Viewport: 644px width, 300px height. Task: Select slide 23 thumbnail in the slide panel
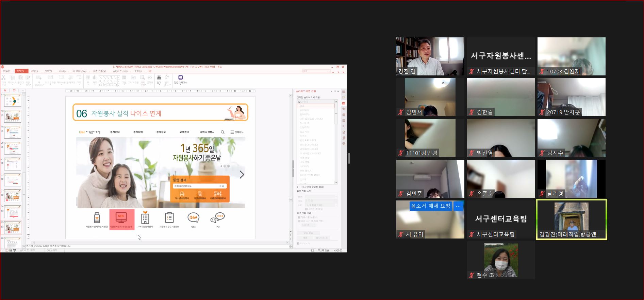[13, 196]
